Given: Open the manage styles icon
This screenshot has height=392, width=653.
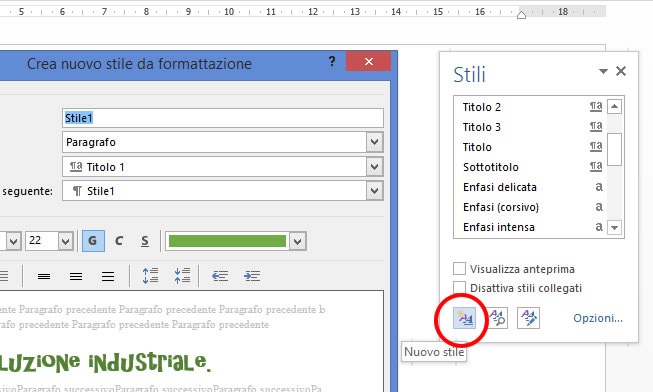Looking at the screenshot, I should 528,318.
